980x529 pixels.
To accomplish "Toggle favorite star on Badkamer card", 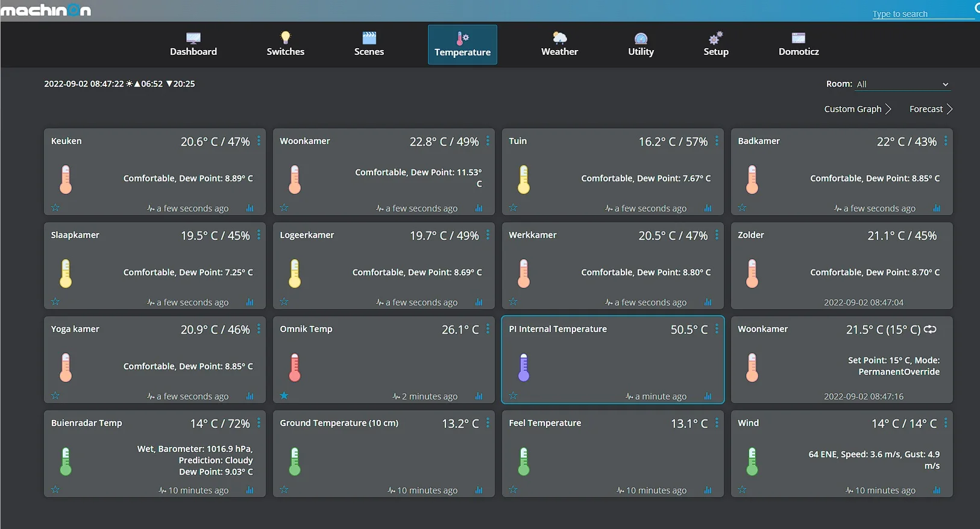I will click(x=743, y=208).
